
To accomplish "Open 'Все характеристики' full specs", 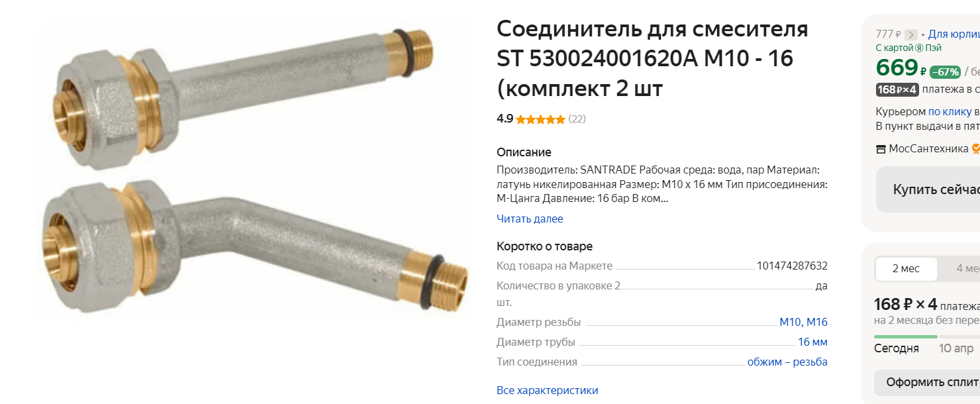I will pos(548,390).
